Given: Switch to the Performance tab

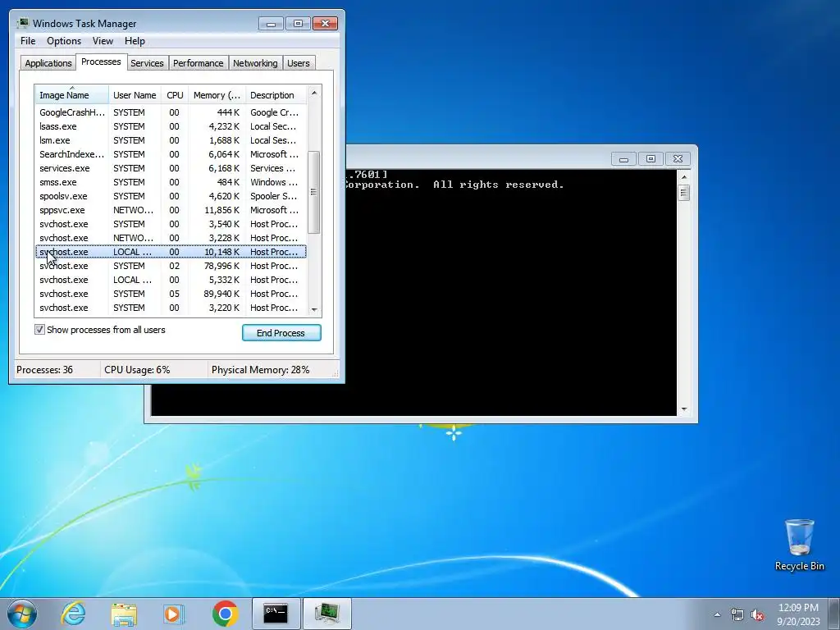Looking at the screenshot, I should click(199, 63).
